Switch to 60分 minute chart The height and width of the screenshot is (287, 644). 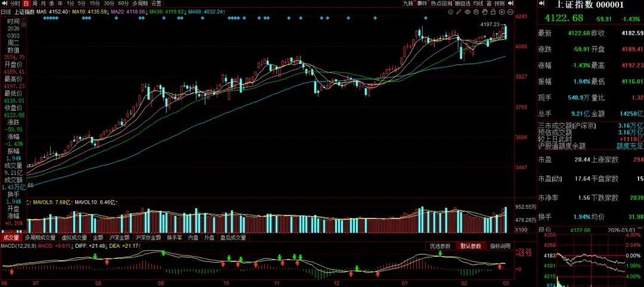[x=123, y=4]
